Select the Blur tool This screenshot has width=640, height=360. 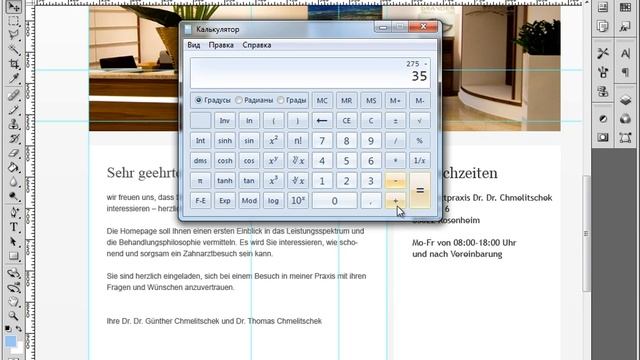pyautogui.click(x=13, y=182)
